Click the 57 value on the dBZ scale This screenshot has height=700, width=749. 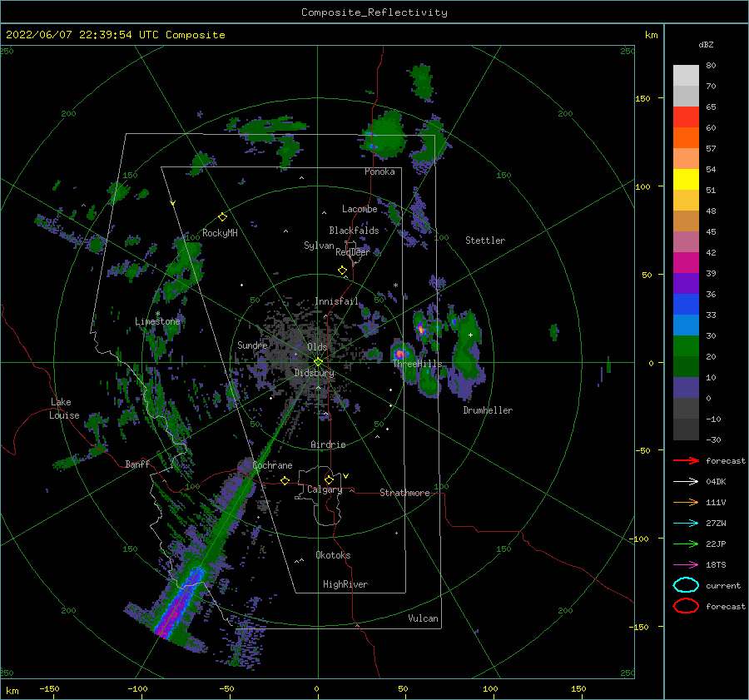pyautogui.click(x=711, y=149)
